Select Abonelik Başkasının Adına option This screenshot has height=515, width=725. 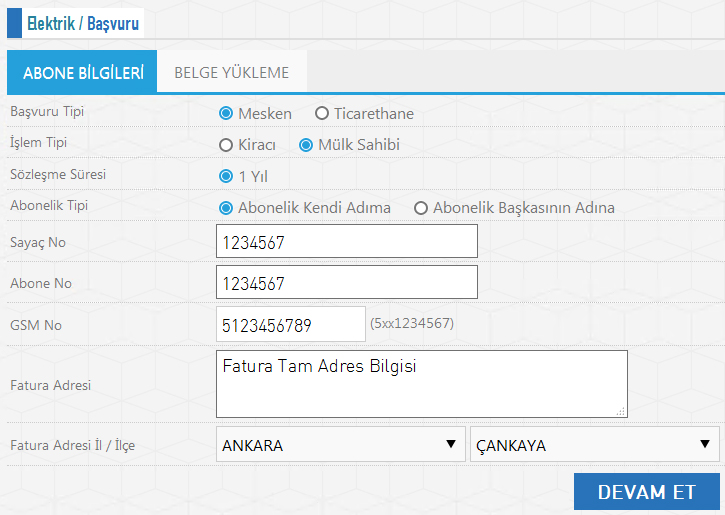tap(421, 208)
